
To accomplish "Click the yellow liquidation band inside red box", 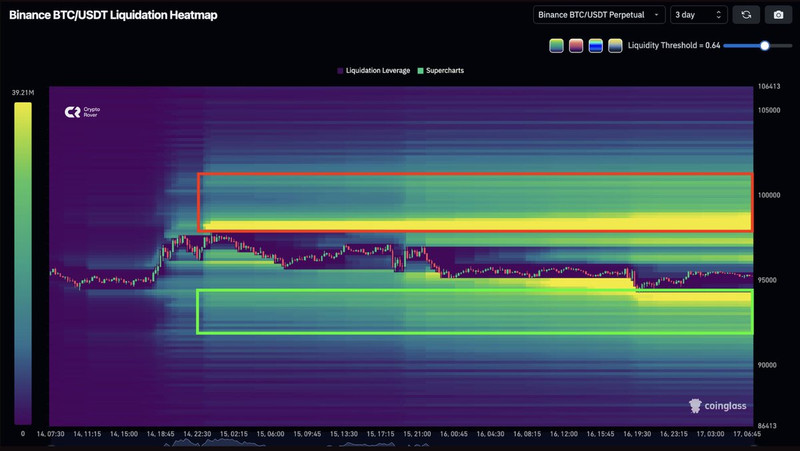I will click(475, 222).
